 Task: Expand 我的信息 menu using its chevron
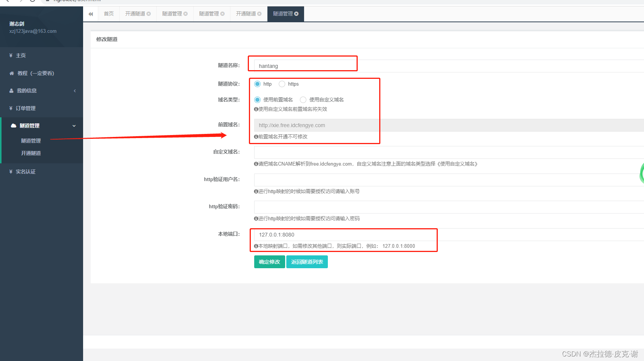pyautogui.click(x=75, y=91)
